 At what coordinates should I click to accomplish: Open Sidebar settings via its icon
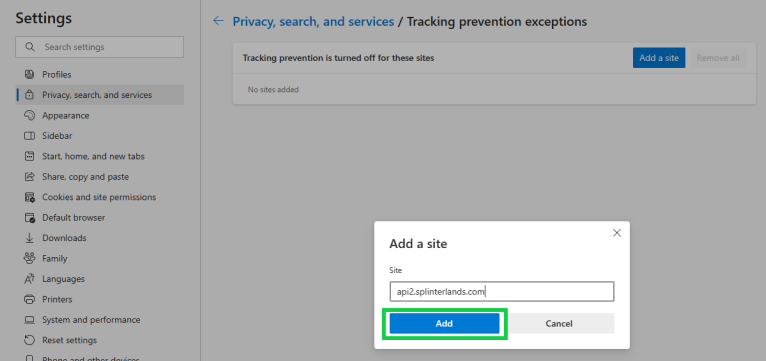(29, 136)
